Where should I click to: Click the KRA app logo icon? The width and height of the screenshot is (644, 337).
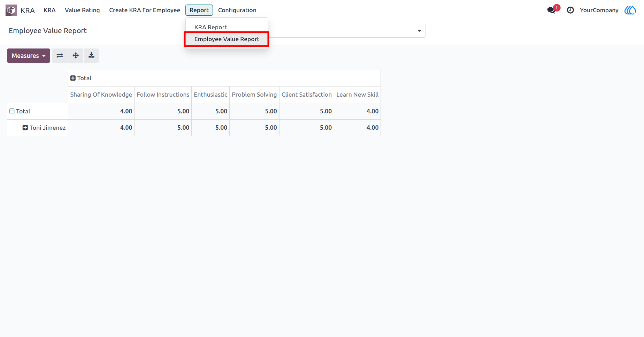click(x=11, y=10)
